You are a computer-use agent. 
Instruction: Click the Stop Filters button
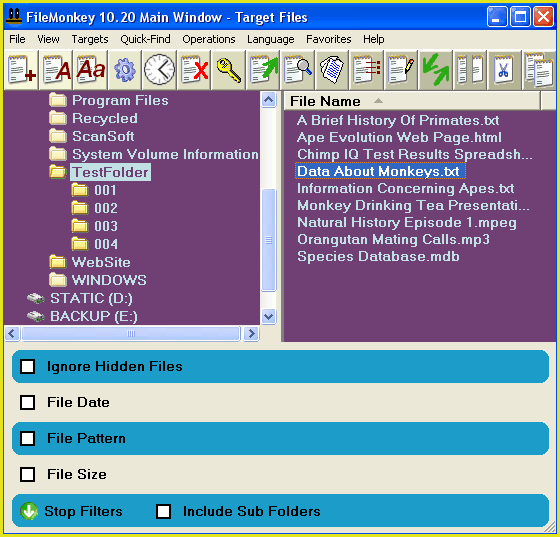71,511
